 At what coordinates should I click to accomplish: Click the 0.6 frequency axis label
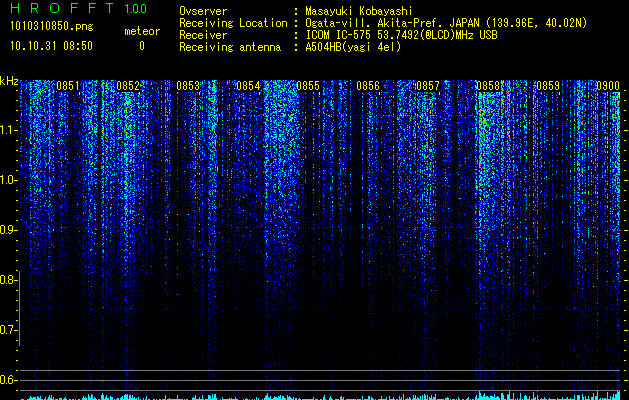(8, 380)
